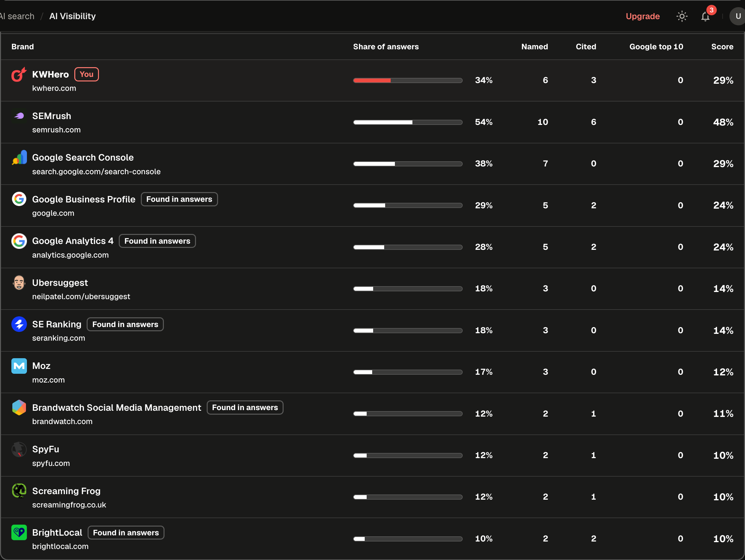Go to the AI search breadcrumb

point(17,16)
